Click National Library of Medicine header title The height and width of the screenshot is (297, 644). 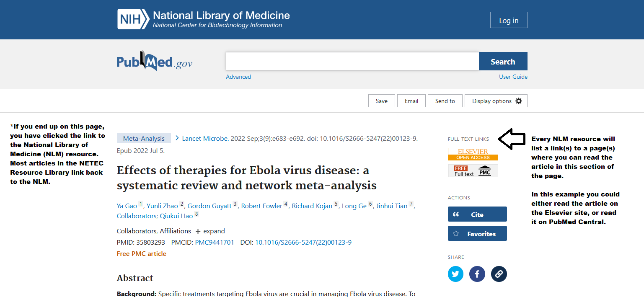pyautogui.click(x=221, y=15)
